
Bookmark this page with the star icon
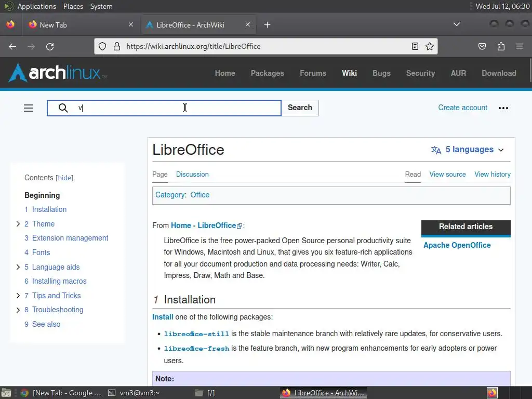point(430,46)
